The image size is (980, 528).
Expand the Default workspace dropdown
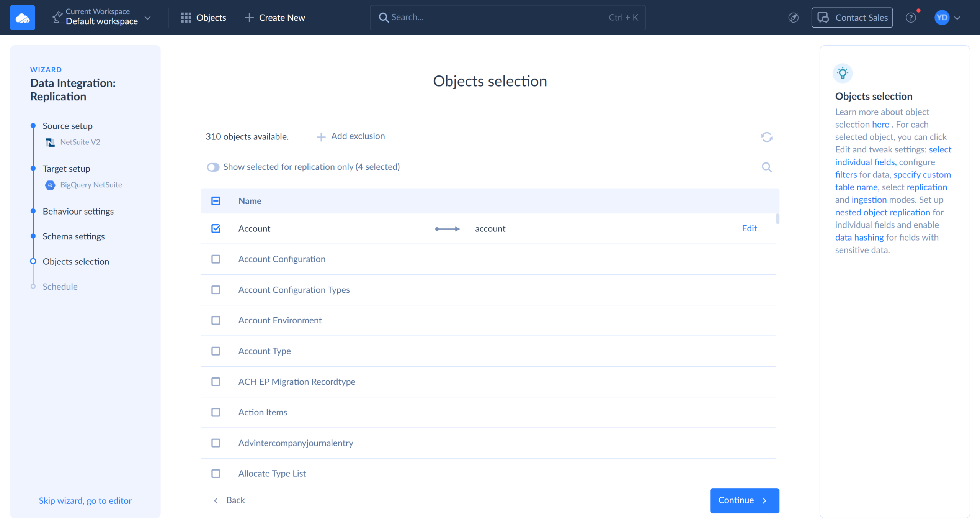(147, 18)
